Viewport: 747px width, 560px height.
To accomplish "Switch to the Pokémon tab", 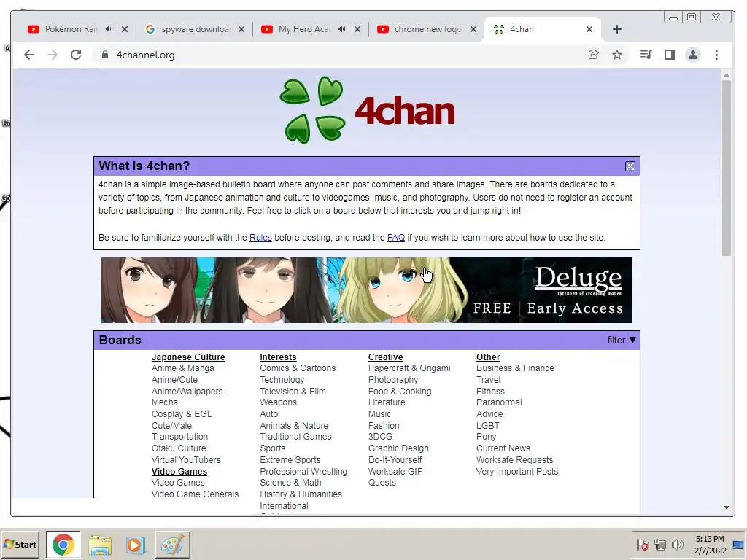I will coord(71,29).
